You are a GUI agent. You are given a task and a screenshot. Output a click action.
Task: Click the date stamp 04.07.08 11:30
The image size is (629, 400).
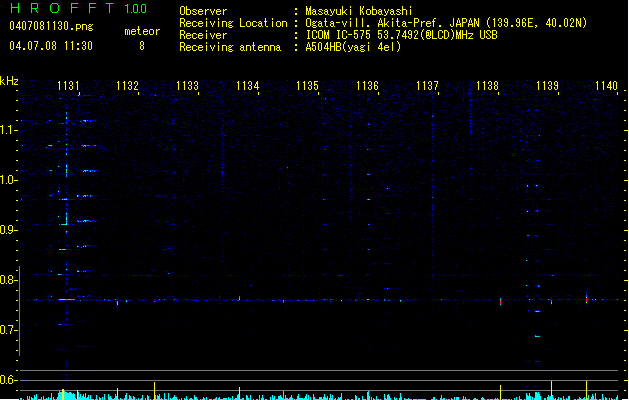coord(51,46)
